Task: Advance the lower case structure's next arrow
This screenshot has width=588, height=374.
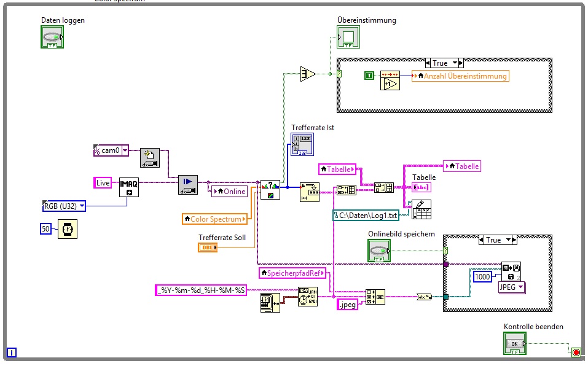Action: click(514, 240)
